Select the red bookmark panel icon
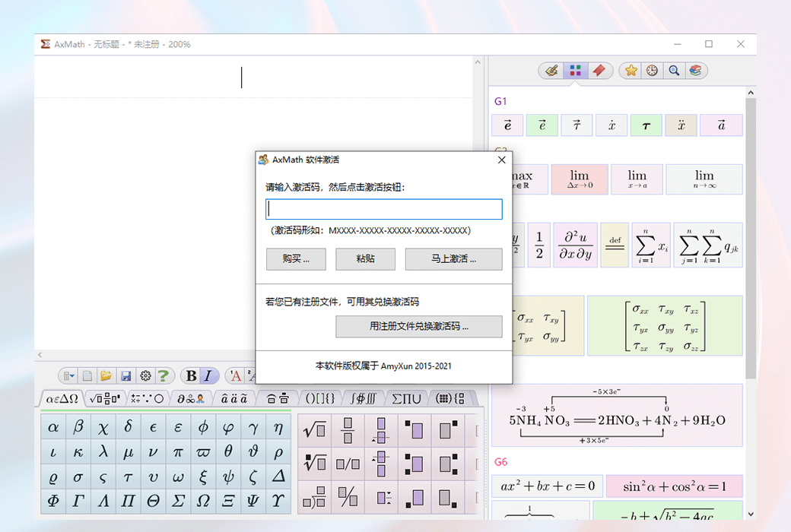791x532 pixels. coord(599,71)
